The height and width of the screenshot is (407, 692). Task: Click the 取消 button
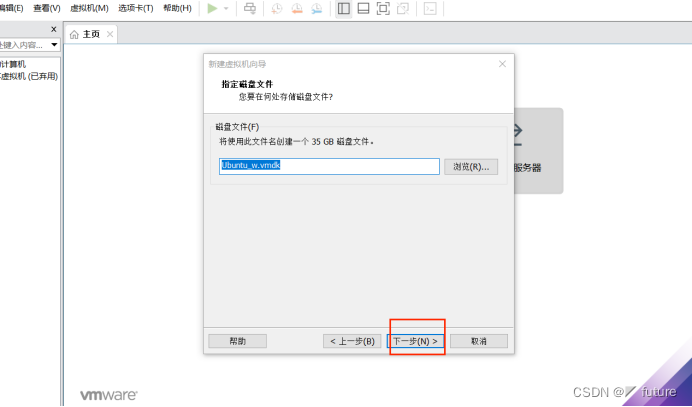click(479, 341)
